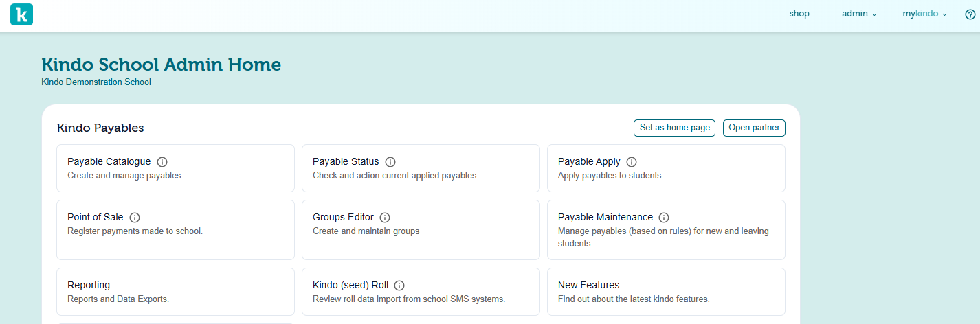Image resolution: width=980 pixels, height=324 pixels.
Task: Click info icon beside Payable Status
Action: tap(390, 162)
